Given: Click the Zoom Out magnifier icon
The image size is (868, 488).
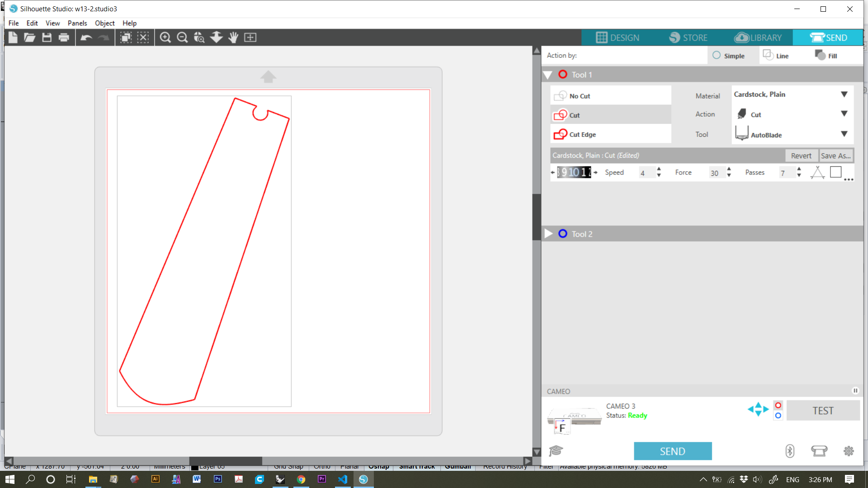Looking at the screenshot, I should pos(182,38).
